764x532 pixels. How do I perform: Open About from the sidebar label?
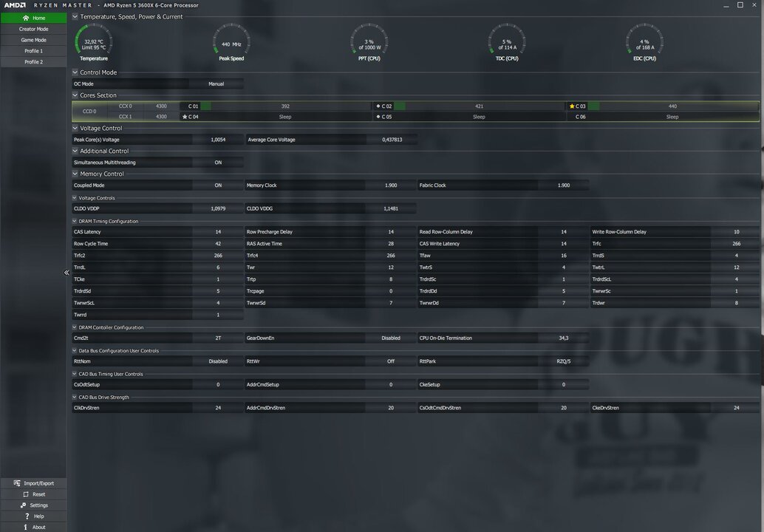coord(39,527)
